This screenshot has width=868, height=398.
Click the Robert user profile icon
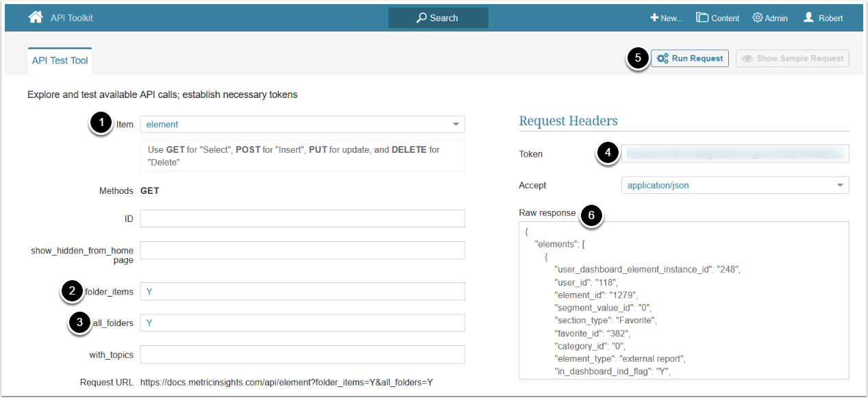point(809,18)
